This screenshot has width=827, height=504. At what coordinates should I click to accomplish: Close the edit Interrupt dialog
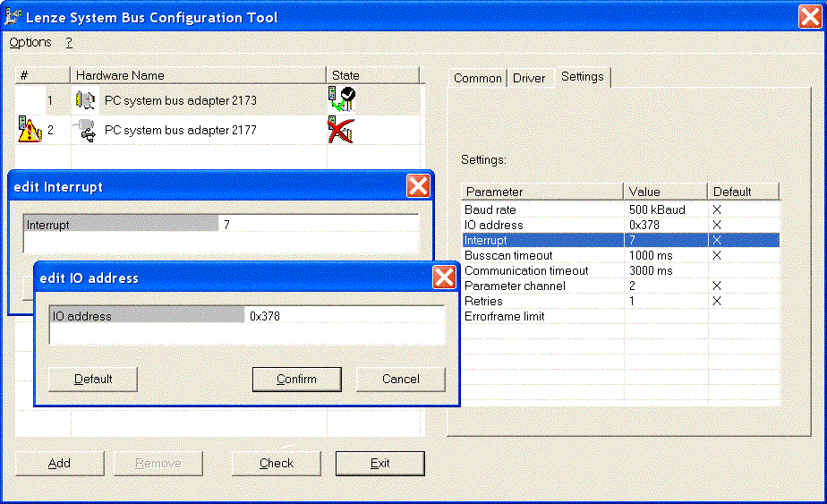pos(418,186)
